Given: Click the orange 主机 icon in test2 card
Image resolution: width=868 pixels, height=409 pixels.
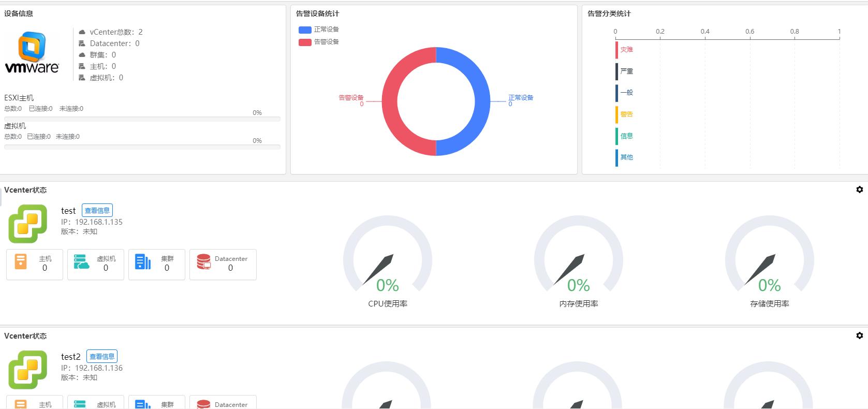Looking at the screenshot, I should pos(21,404).
